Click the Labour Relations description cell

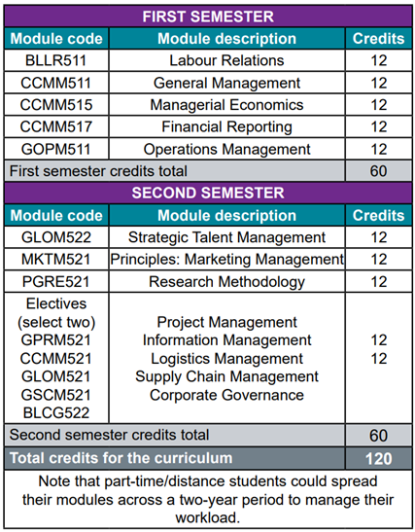pos(226,60)
